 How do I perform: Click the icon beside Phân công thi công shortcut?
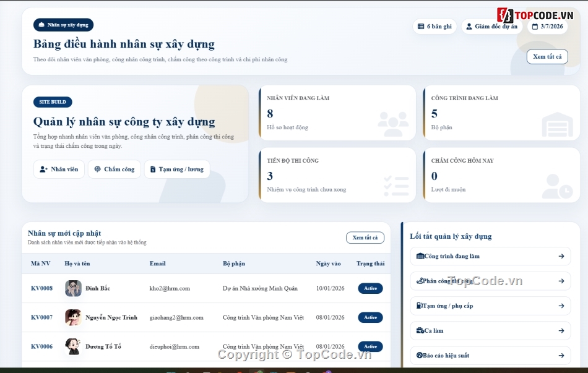(x=420, y=281)
